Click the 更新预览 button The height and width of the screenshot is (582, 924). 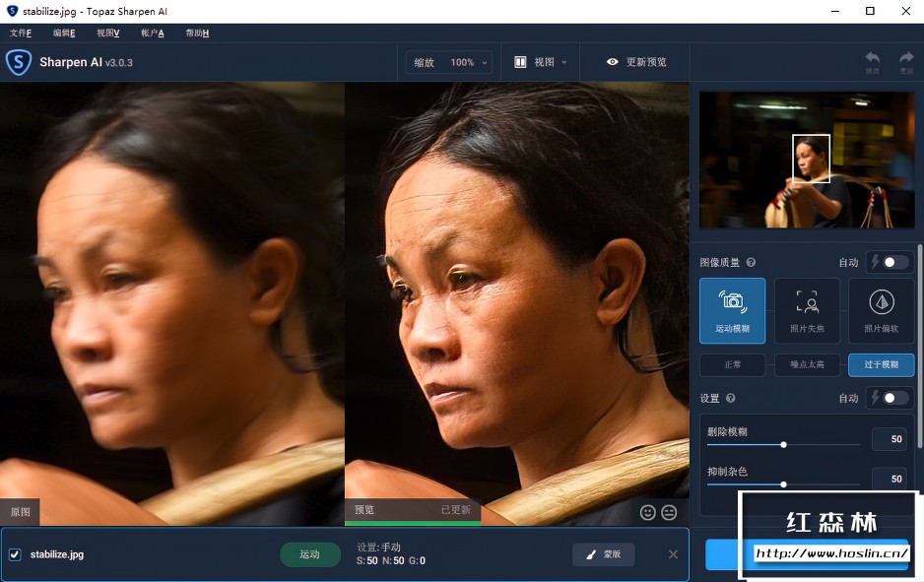[x=636, y=62]
